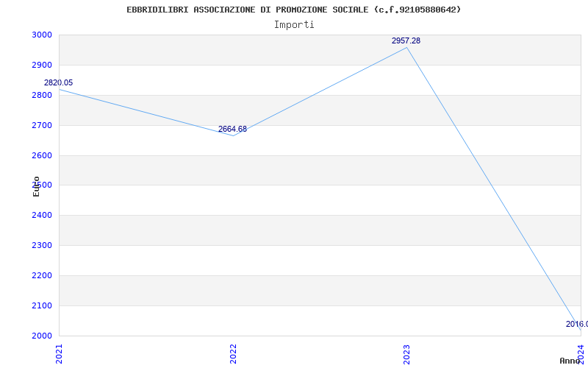The width and height of the screenshot is (588, 368).
Task: Click the 2016.0 data label
Action: click(576, 325)
